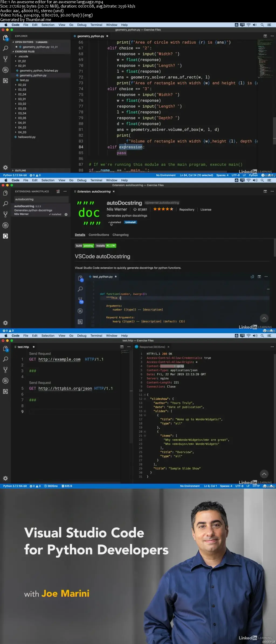Close the Response(3835ms) tab

coord(168,347)
